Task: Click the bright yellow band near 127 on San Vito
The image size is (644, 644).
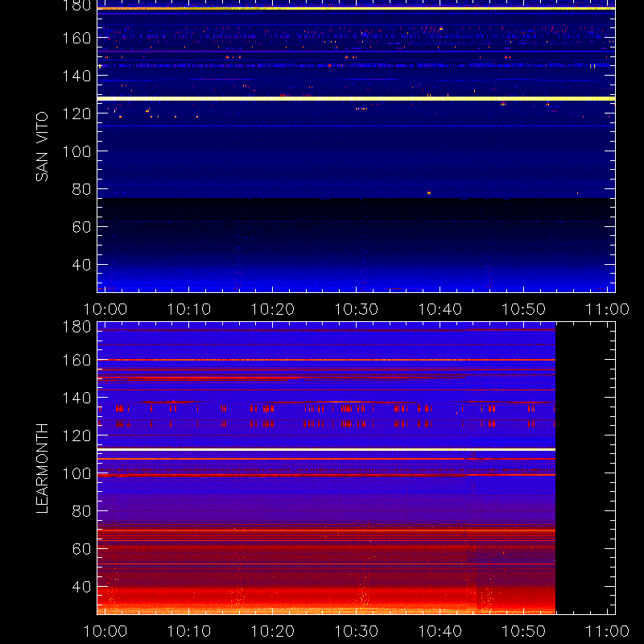Action: (x=356, y=98)
